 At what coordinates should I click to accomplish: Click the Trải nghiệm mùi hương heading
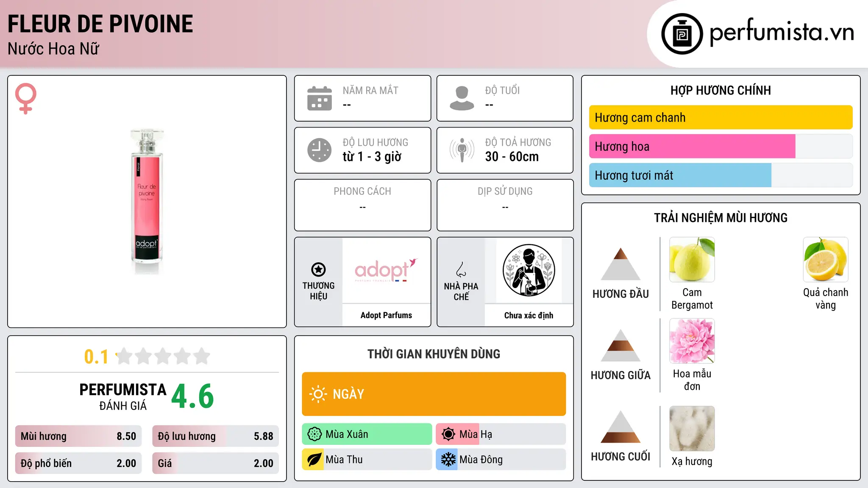721,218
